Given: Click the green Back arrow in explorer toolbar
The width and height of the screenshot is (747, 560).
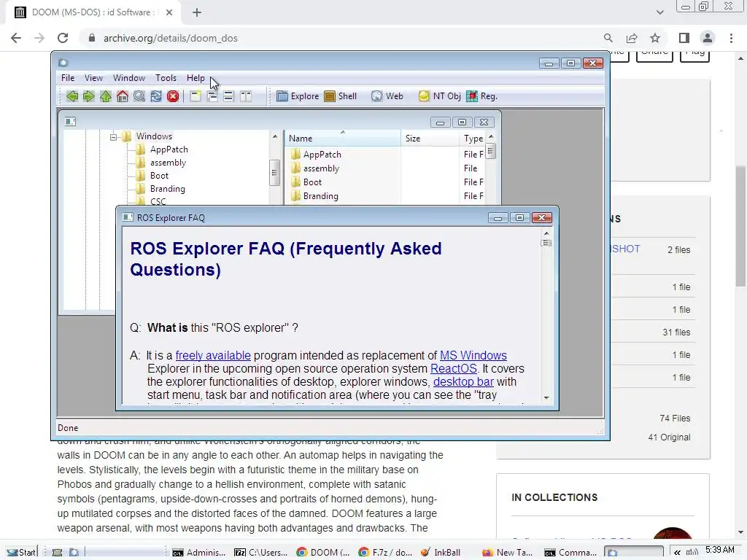Looking at the screenshot, I should tap(72, 96).
